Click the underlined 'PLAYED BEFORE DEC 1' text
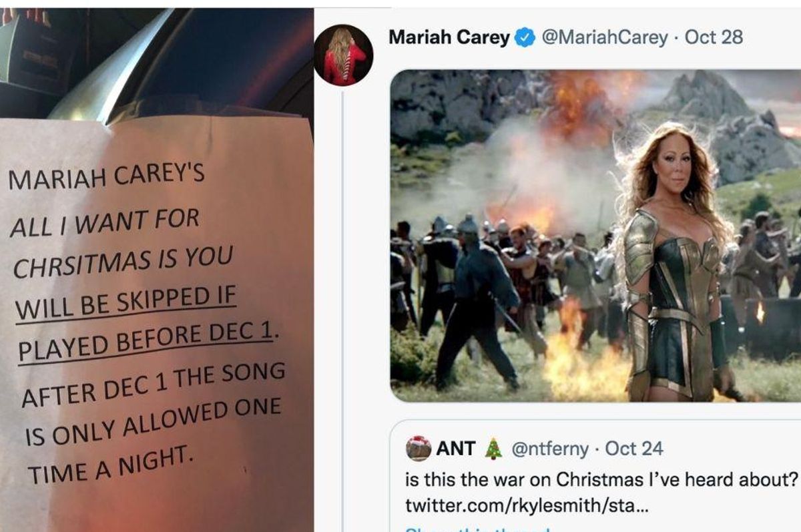This screenshot has width=801, height=532. 146,340
